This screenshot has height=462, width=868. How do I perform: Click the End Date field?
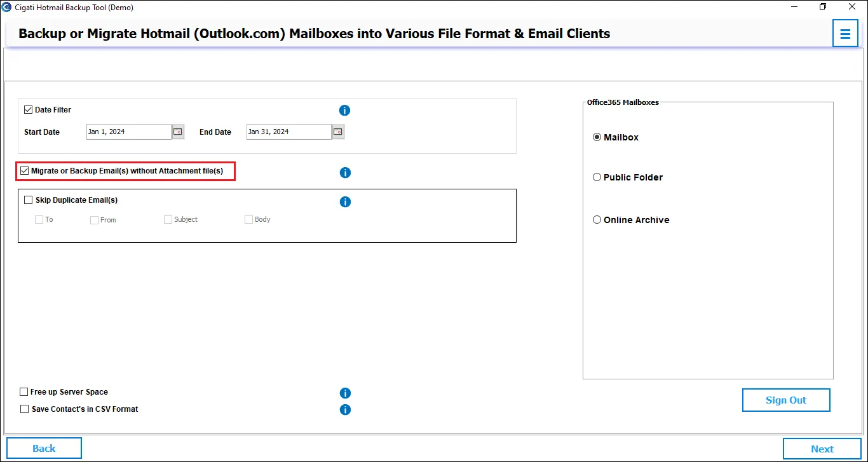(x=289, y=132)
